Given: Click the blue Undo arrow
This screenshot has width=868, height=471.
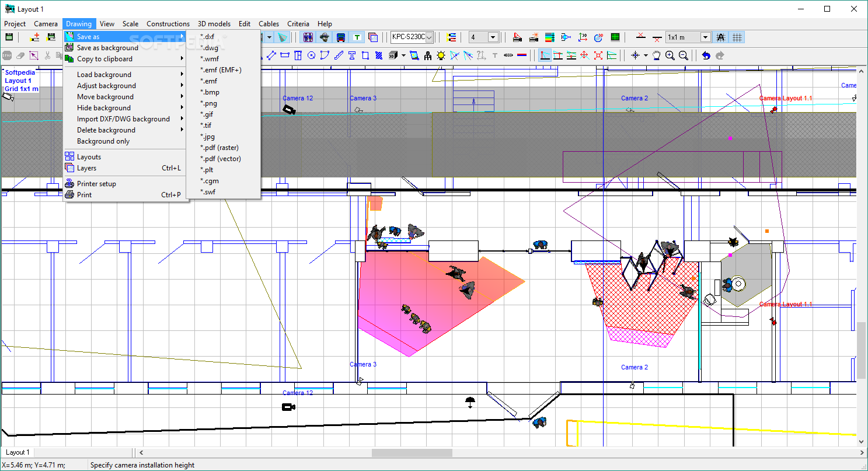Looking at the screenshot, I should (x=706, y=55).
